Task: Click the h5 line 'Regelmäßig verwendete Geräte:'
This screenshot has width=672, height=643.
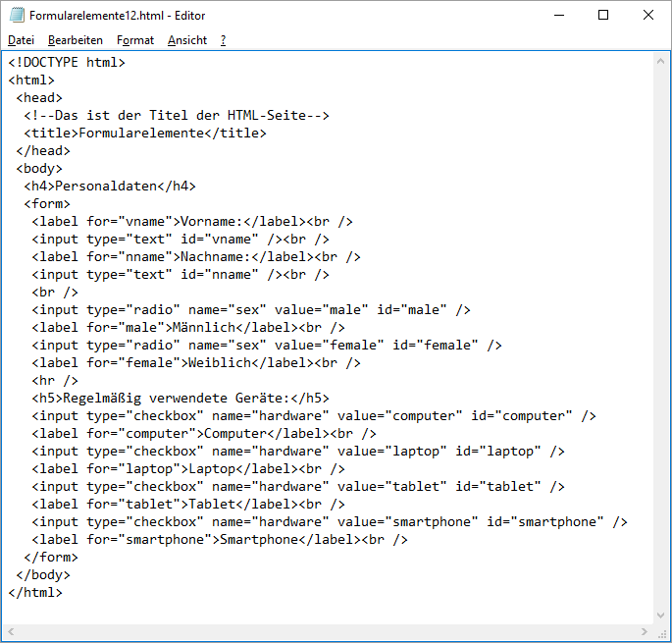Action: pos(181,399)
